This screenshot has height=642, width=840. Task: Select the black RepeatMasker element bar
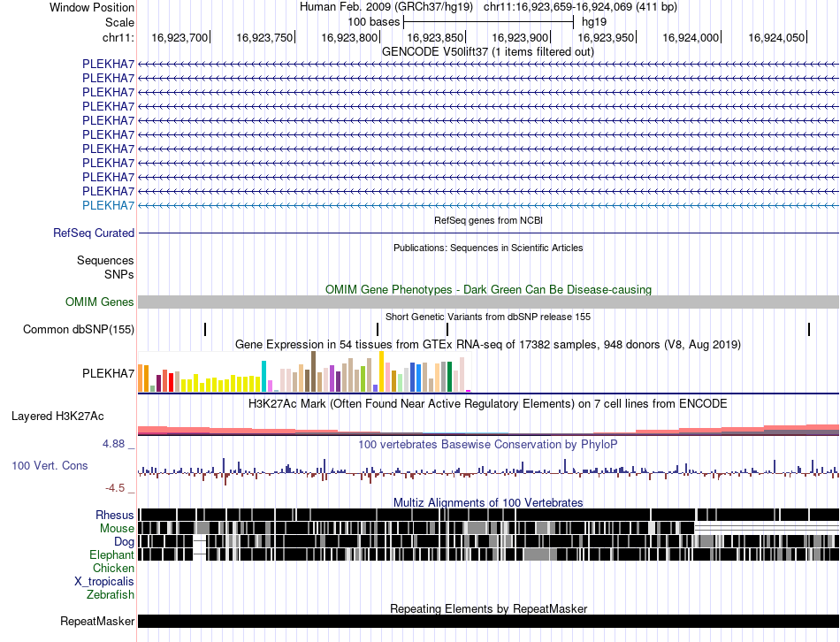489,621
